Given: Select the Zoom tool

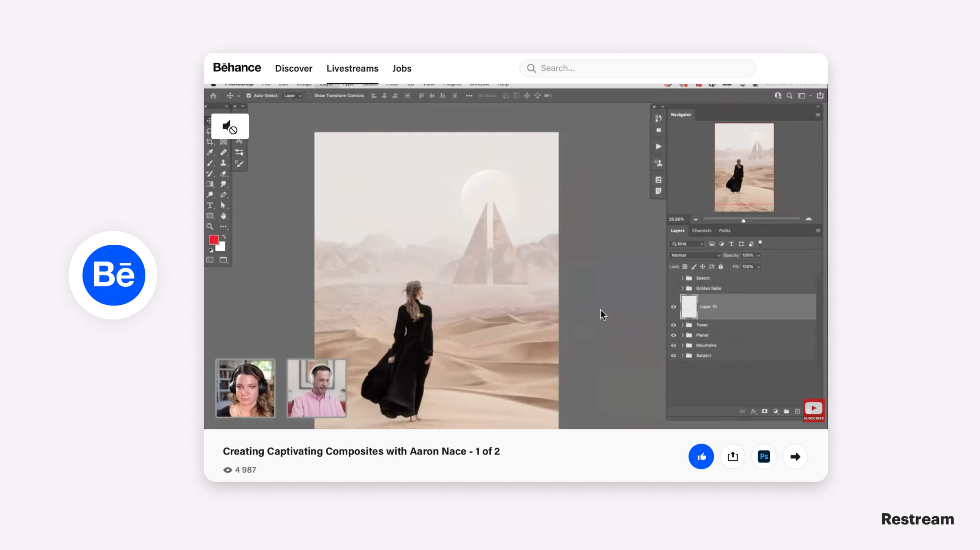Looking at the screenshot, I should [210, 226].
